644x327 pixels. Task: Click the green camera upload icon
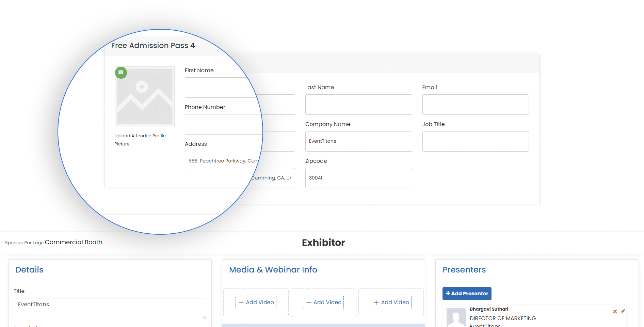tap(121, 73)
